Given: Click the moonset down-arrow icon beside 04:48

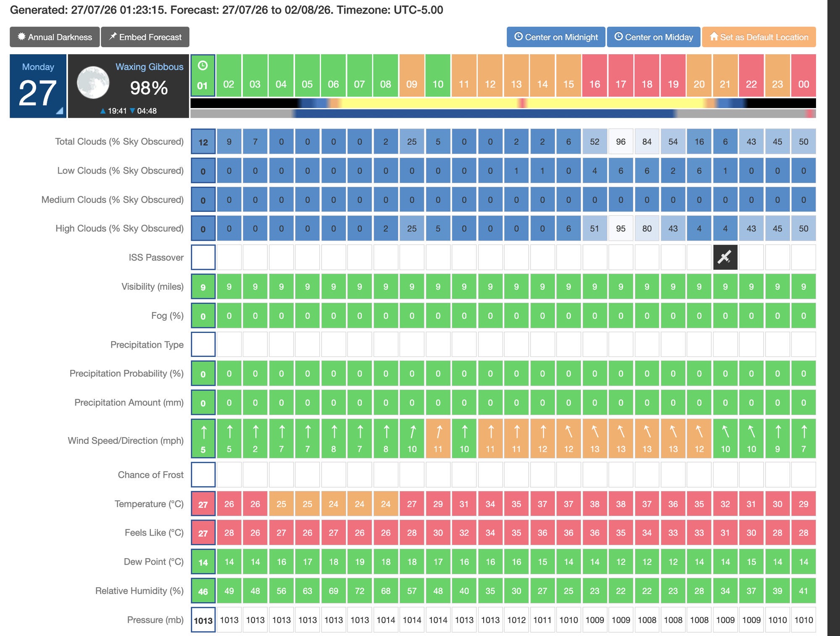Looking at the screenshot, I should coord(132,111).
